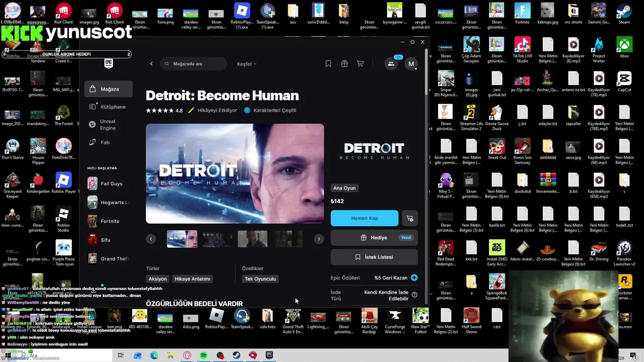Launch Sifu from quick launch list
The height and width of the screenshot is (362, 644).
click(x=108, y=240)
